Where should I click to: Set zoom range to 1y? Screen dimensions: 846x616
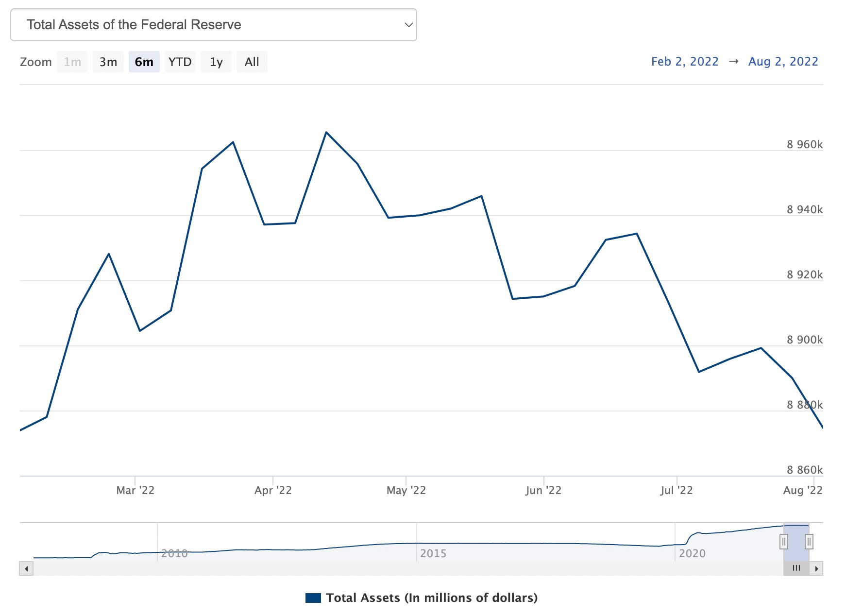point(216,62)
